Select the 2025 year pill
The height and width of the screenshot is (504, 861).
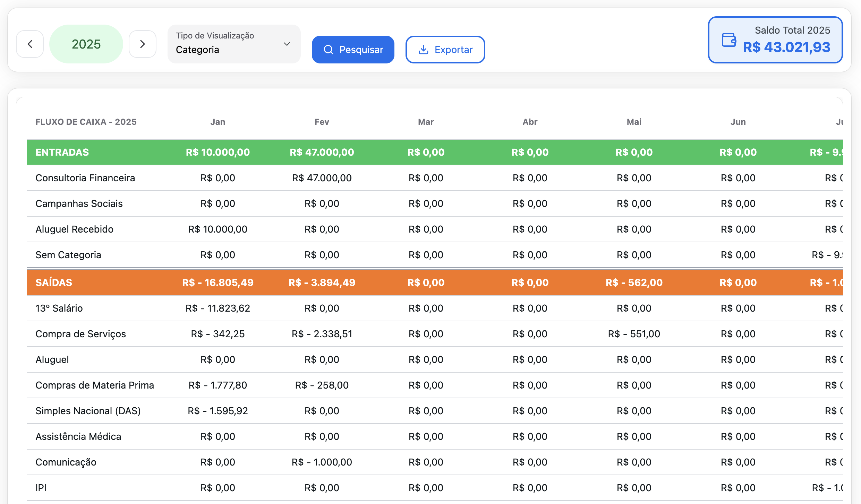click(x=86, y=44)
